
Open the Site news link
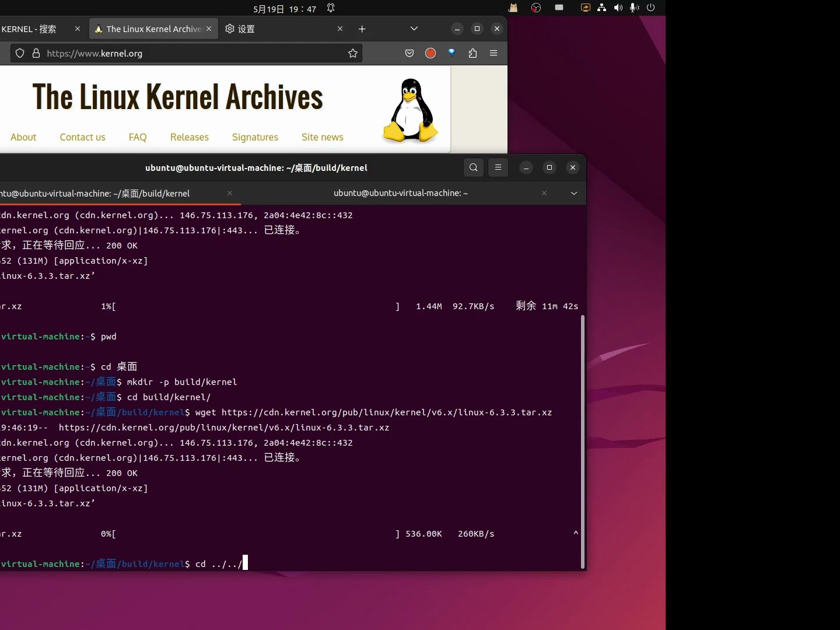tap(322, 137)
